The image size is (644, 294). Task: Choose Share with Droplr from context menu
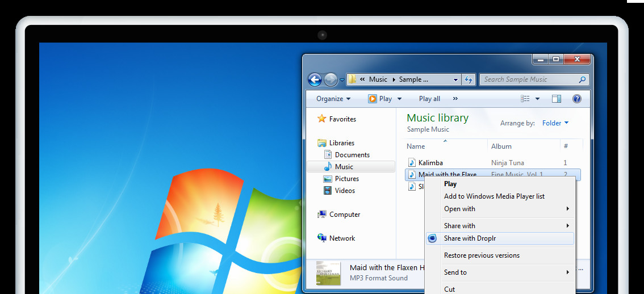470,238
